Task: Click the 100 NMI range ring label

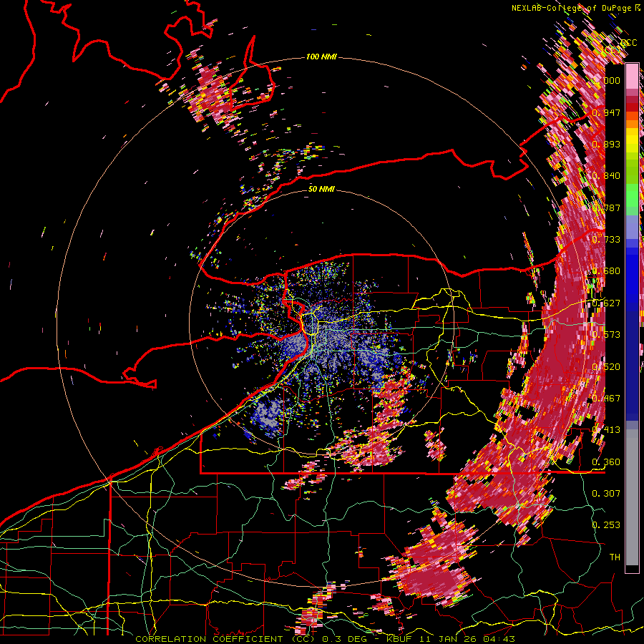Action: 321,57
